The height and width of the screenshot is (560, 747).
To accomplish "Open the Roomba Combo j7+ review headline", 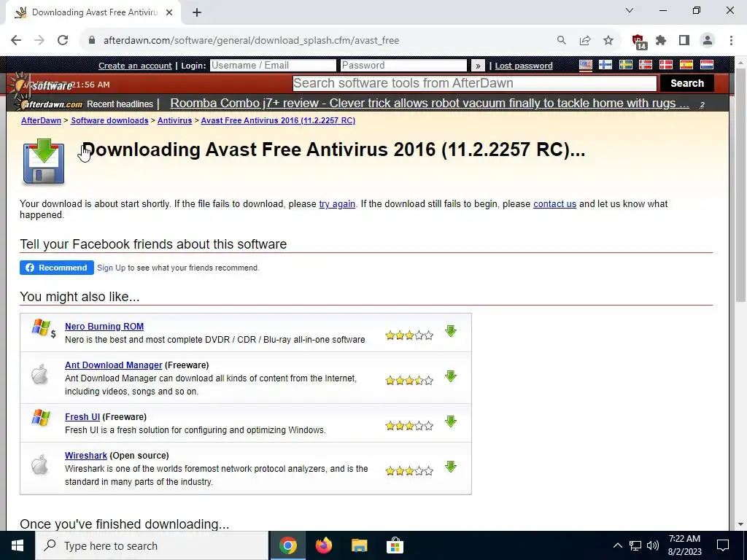I will 430,104.
